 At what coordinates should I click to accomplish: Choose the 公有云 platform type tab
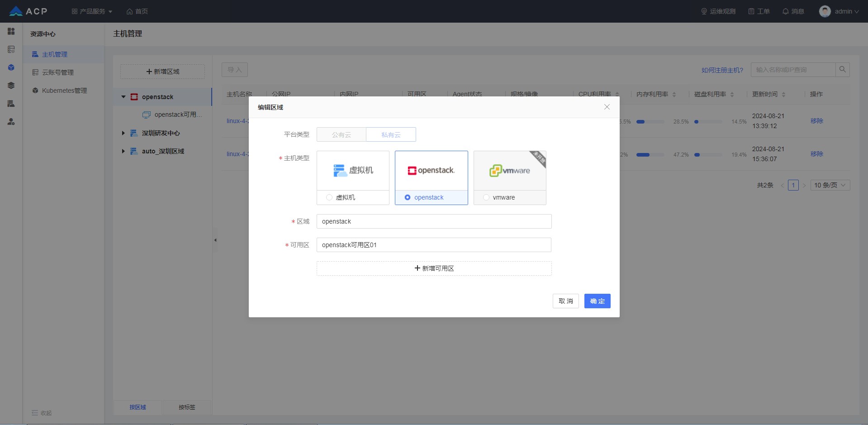point(342,134)
